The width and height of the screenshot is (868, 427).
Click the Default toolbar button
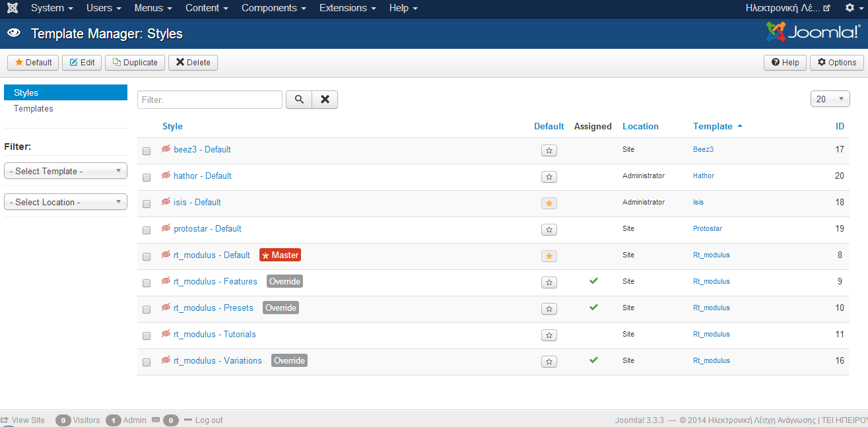(33, 63)
